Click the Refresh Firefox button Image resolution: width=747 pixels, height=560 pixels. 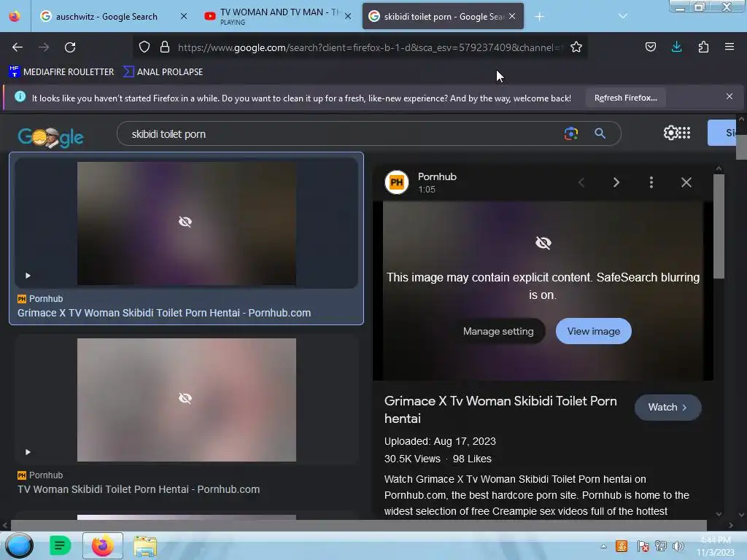(625, 98)
